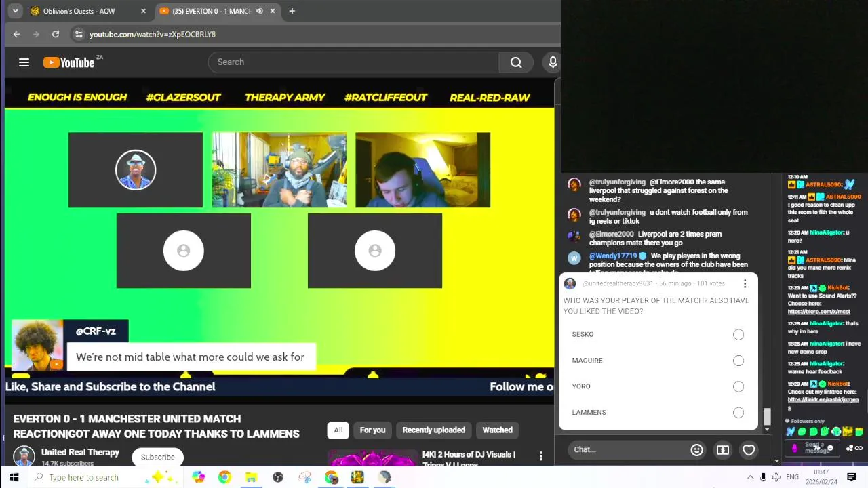Start voice search with the microphone icon
Screen dimensions: 868x488
pyautogui.click(x=553, y=62)
